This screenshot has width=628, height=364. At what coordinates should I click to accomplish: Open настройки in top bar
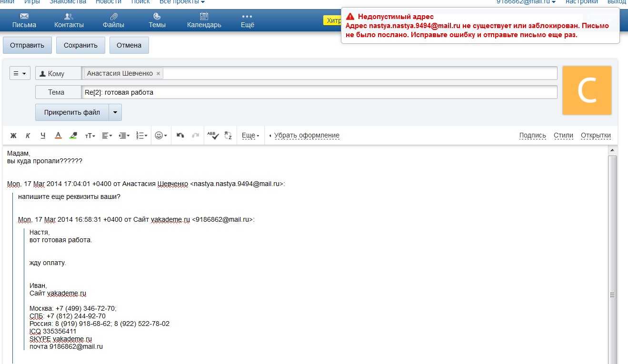pyautogui.click(x=581, y=2)
